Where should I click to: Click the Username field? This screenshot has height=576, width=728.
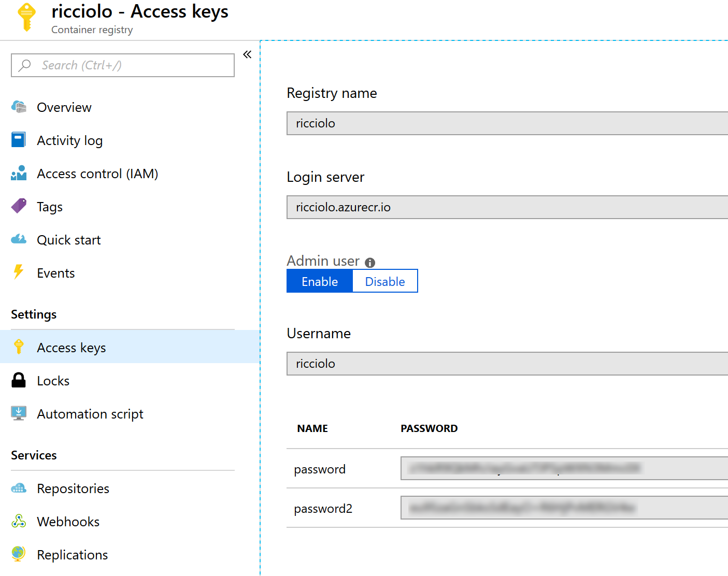coord(507,364)
